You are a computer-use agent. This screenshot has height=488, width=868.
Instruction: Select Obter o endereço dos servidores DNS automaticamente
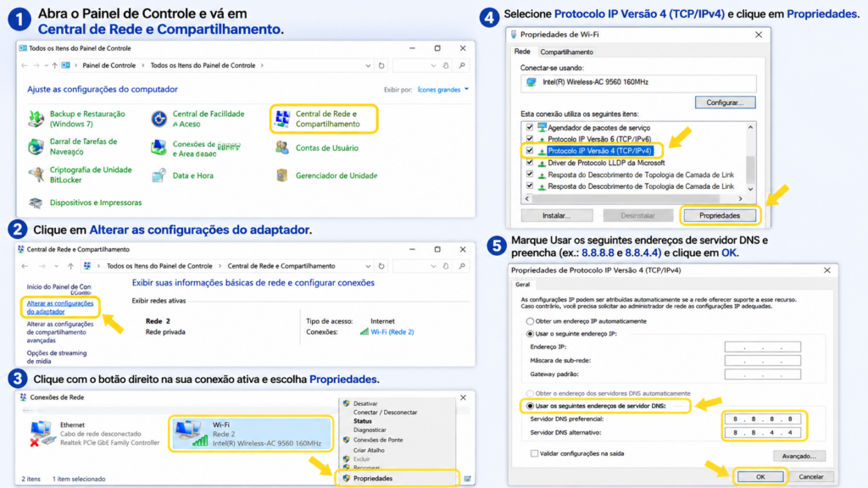point(530,393)
